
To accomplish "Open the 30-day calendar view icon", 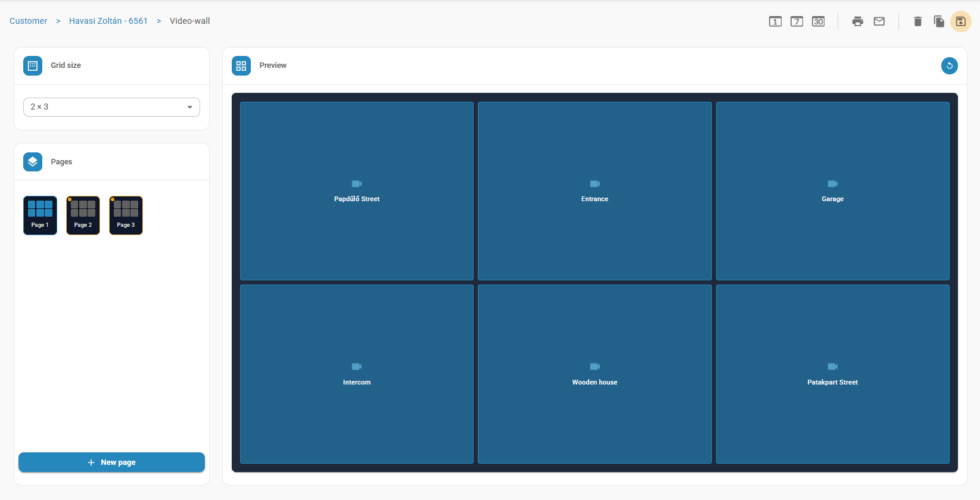I will 818,21.
